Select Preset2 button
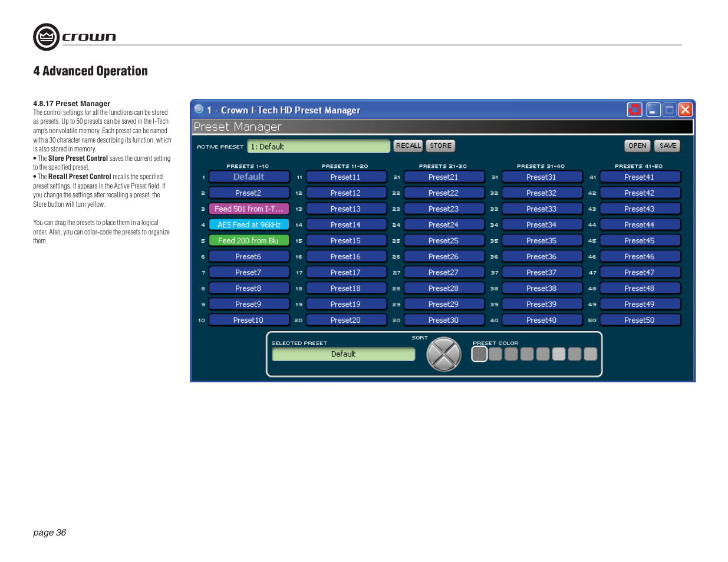The height and width of the screenshot is (562, 728). [249, 193]
